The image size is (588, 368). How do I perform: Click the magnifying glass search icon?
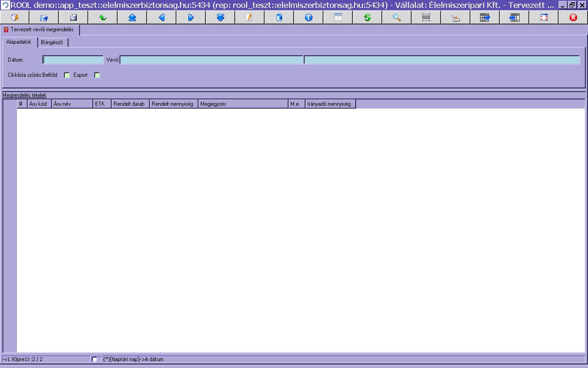[x=397, y=17]
